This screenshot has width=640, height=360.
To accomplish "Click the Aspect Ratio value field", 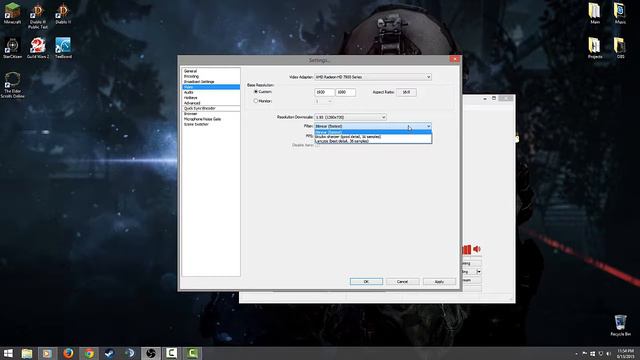I will point(406,92).
